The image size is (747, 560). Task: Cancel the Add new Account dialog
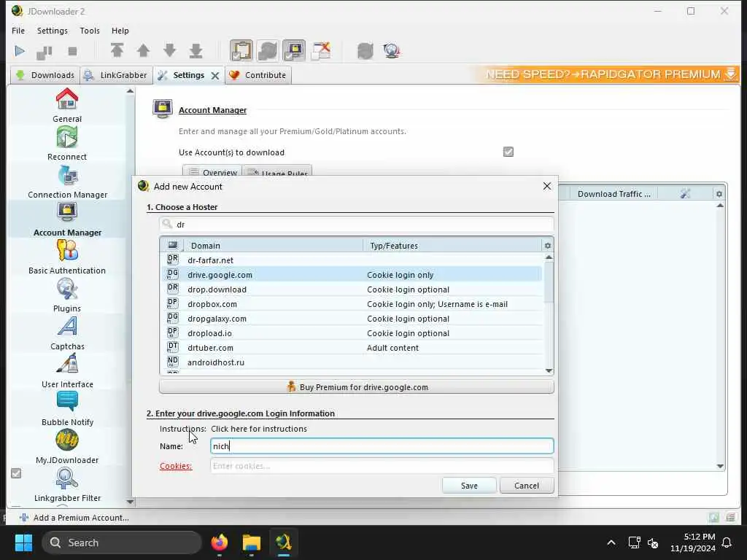pos(527,486)
